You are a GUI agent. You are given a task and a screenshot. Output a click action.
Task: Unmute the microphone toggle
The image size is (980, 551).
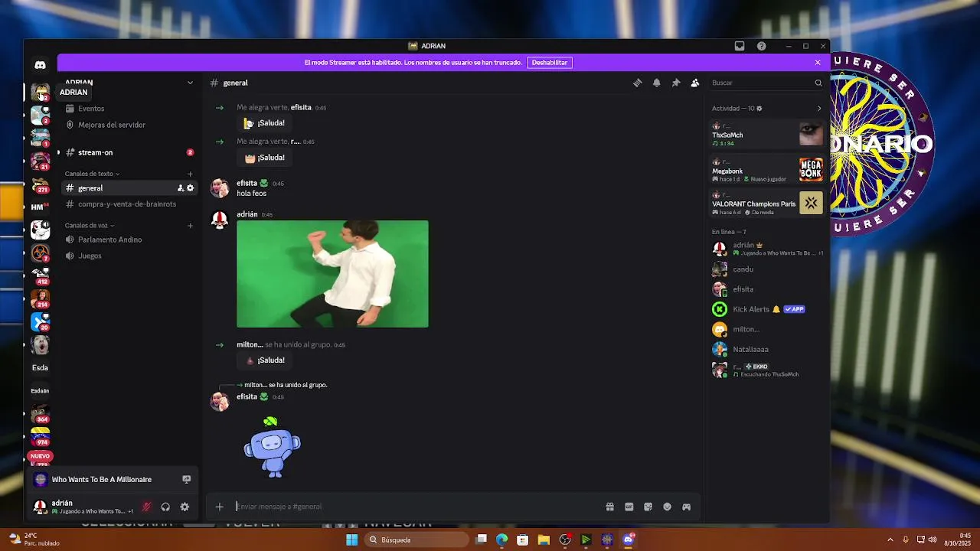145,507
